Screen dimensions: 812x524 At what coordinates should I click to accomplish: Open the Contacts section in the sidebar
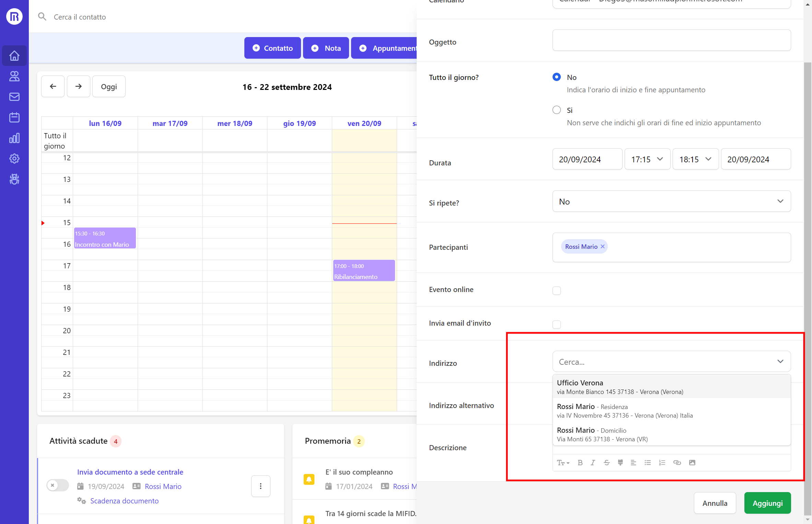pos(14,76)
